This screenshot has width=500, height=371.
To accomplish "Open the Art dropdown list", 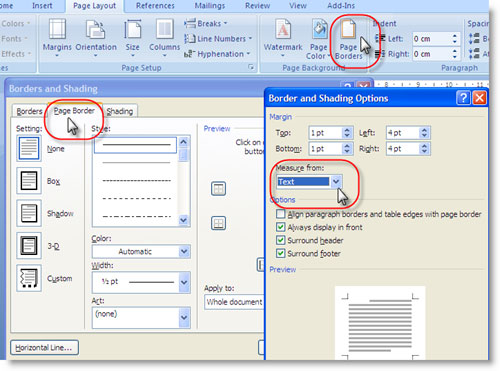I will point(184,317).
